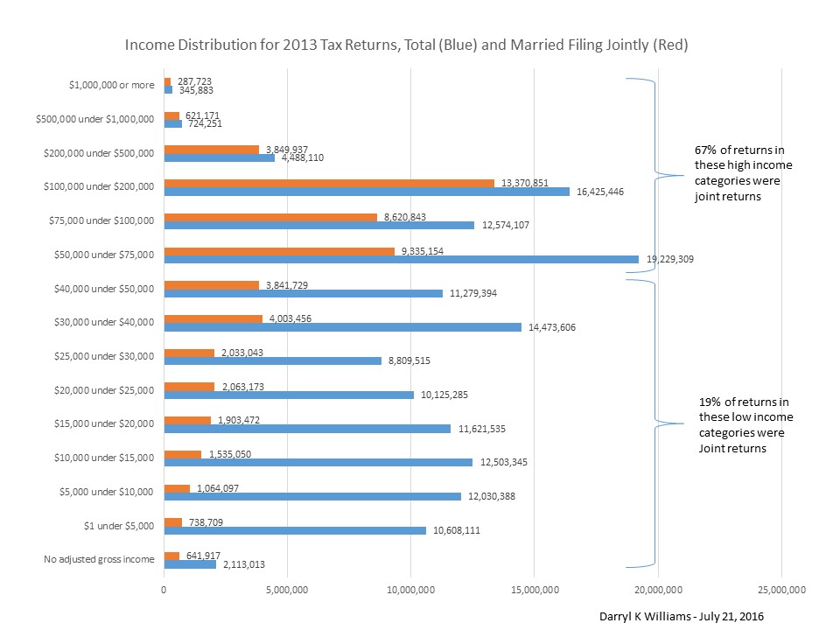The width and height of the screenshot is (840, 630).
Task: Click the 10,000,000 x-axis tick label
Action: click(x=411, y=591)
